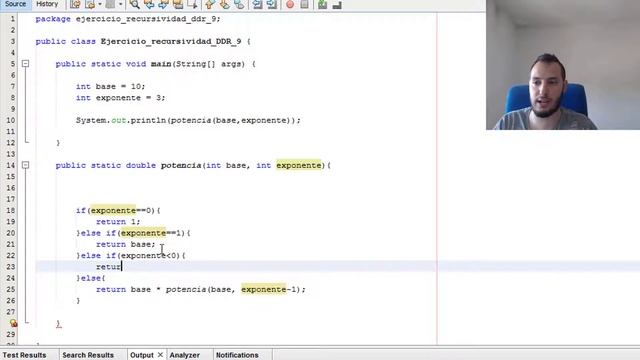
Task: Open the Search Results tab
Action: (88, 355)
